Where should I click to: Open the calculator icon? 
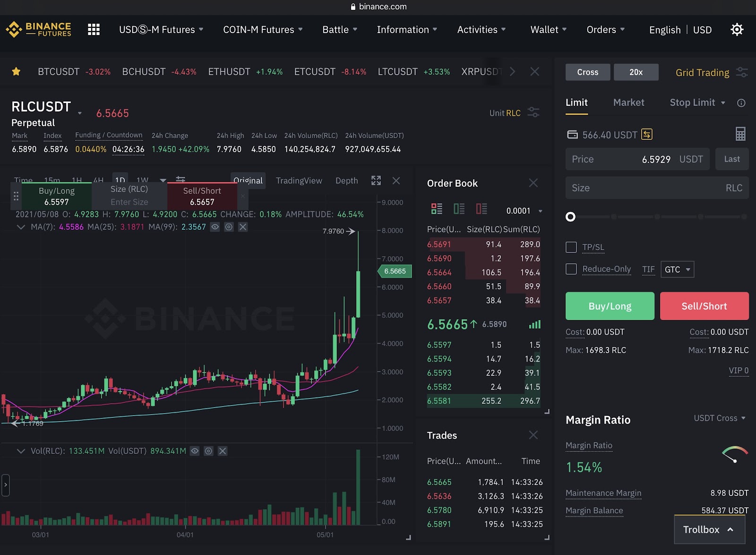[740, 134]
